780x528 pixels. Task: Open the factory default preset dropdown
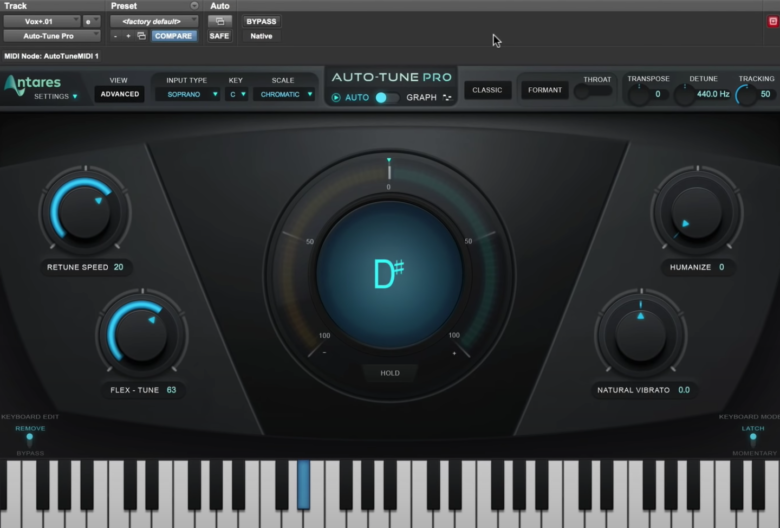tap(154, 21)
